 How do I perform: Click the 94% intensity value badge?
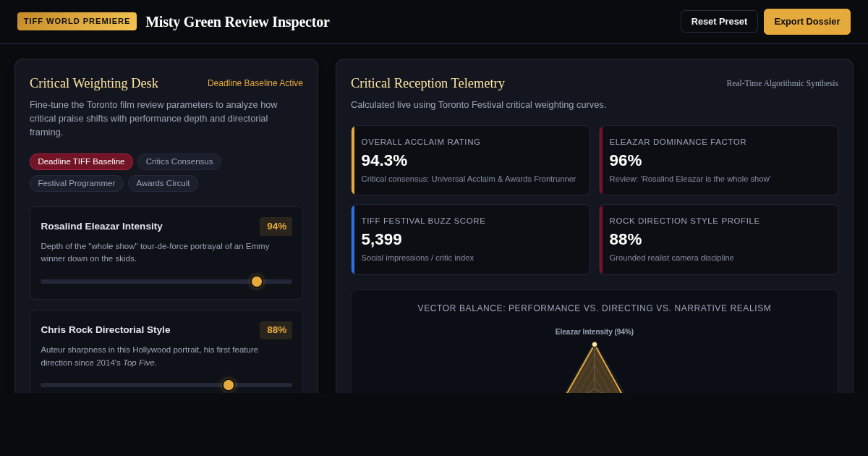click(276, 227)
